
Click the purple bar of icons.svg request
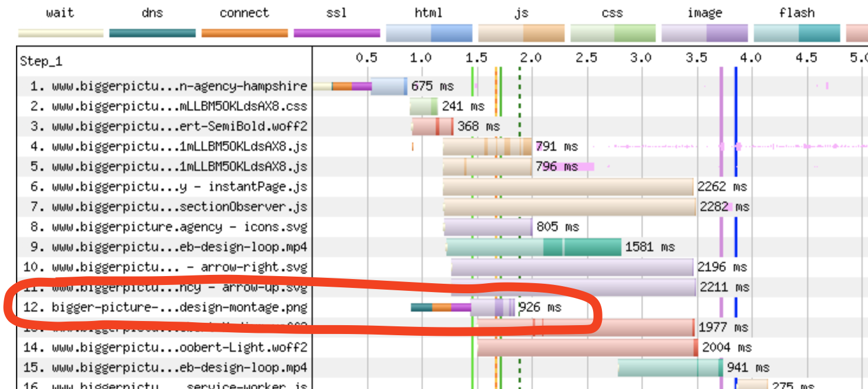point(488,227)
